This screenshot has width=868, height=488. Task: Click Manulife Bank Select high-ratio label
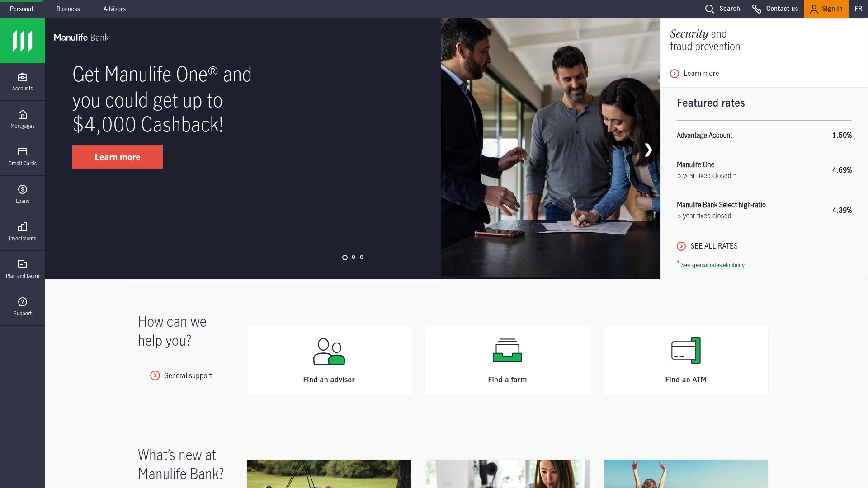[721, 205]
